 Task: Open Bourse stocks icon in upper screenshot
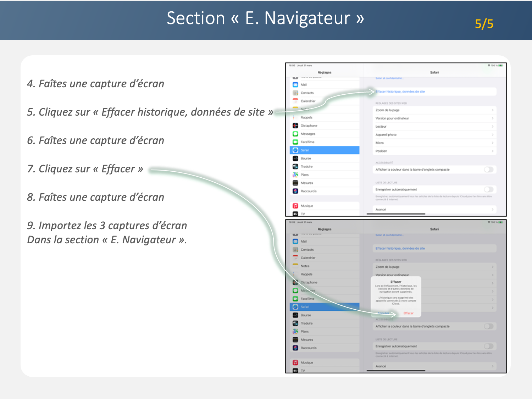pyautogui.click(x=295, y=159)
